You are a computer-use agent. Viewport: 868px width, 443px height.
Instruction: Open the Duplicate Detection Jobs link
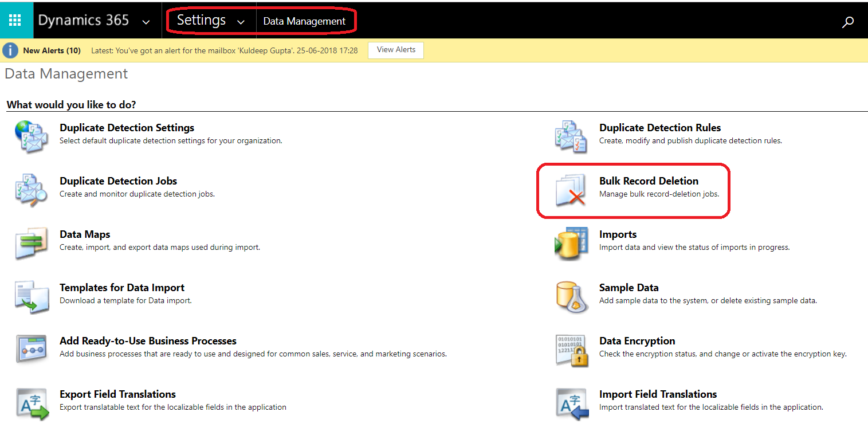click(119, 181)
